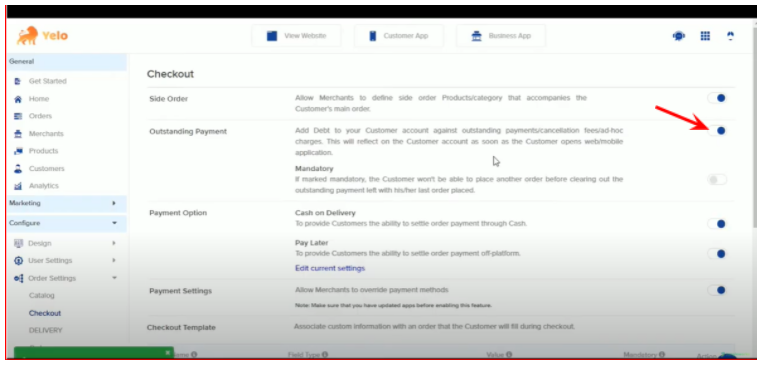
Task: Click the Order Settings gear icon
Action: pyautogui.click(x=18, y=278)
